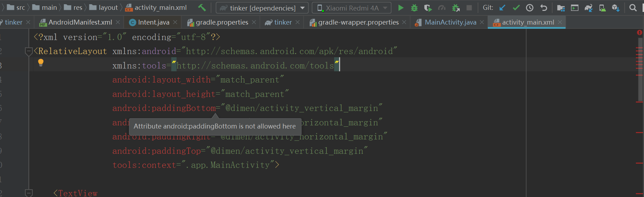The image size is (644, 197).
Task: Click the layout breadcrumb folder
Action: [x=104, y=7]
